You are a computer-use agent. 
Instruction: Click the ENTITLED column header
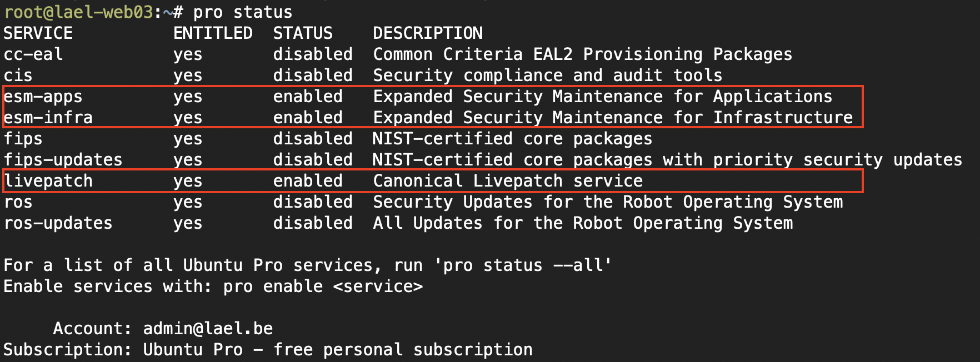(x=213, y=33)
